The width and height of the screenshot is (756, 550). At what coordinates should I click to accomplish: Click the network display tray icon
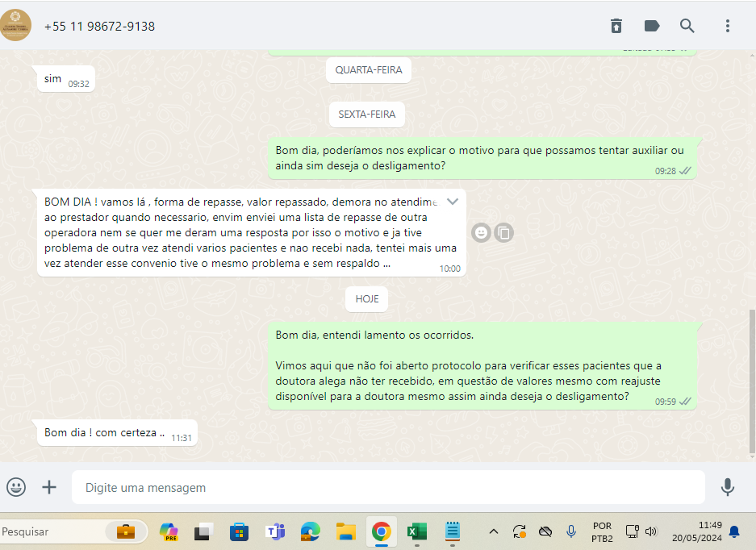[632, 531]
